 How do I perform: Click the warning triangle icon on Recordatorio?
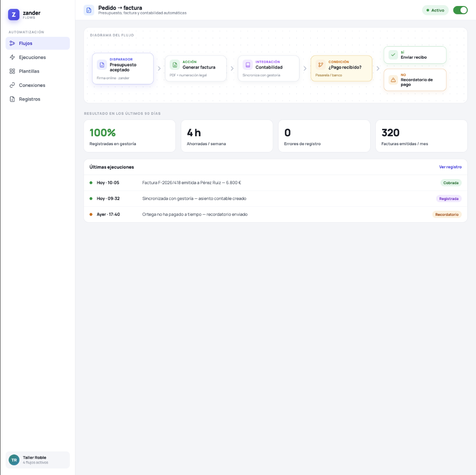[x=393, y=80]
